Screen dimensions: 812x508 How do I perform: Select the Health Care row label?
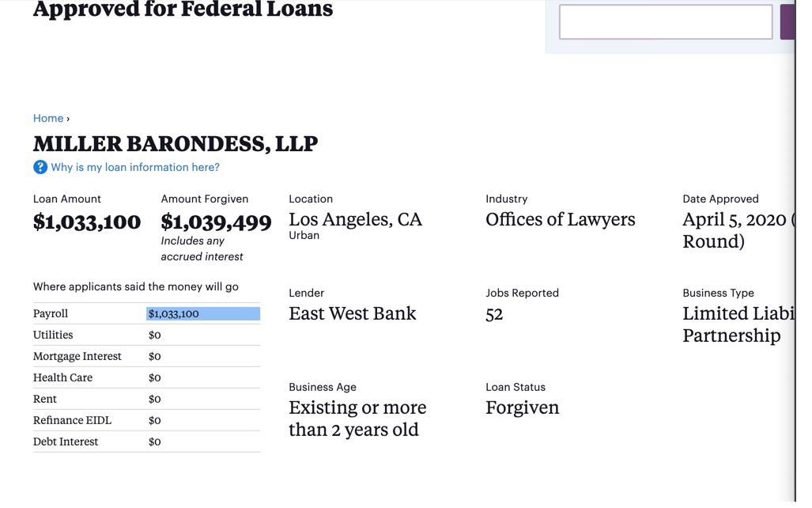click(x=62, y=378)
